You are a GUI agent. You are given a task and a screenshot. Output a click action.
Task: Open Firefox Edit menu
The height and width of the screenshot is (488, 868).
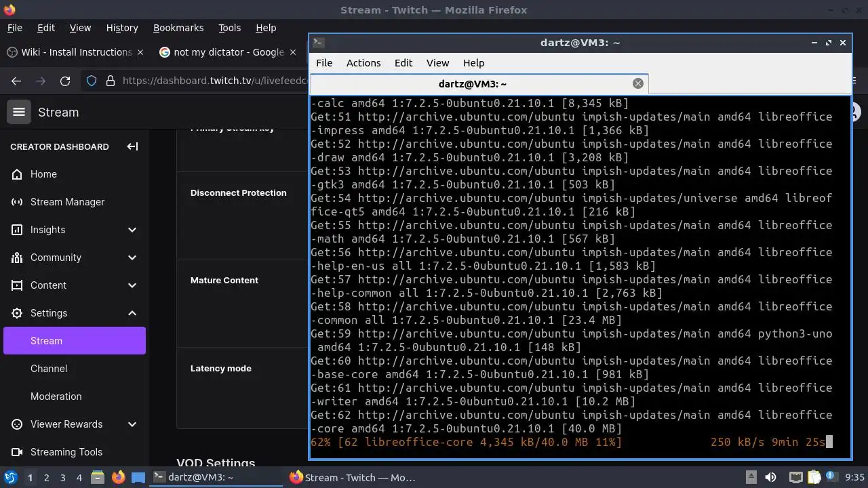point(46,28)
